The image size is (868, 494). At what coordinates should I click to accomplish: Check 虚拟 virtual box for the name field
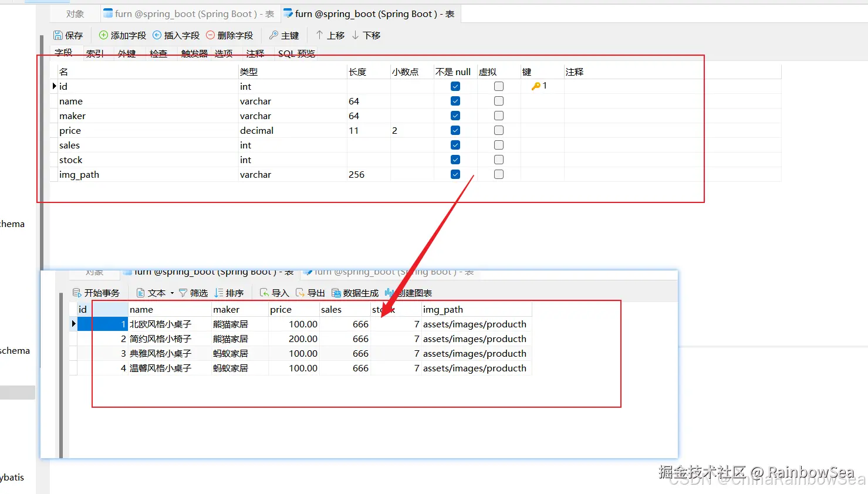(499, 101)
